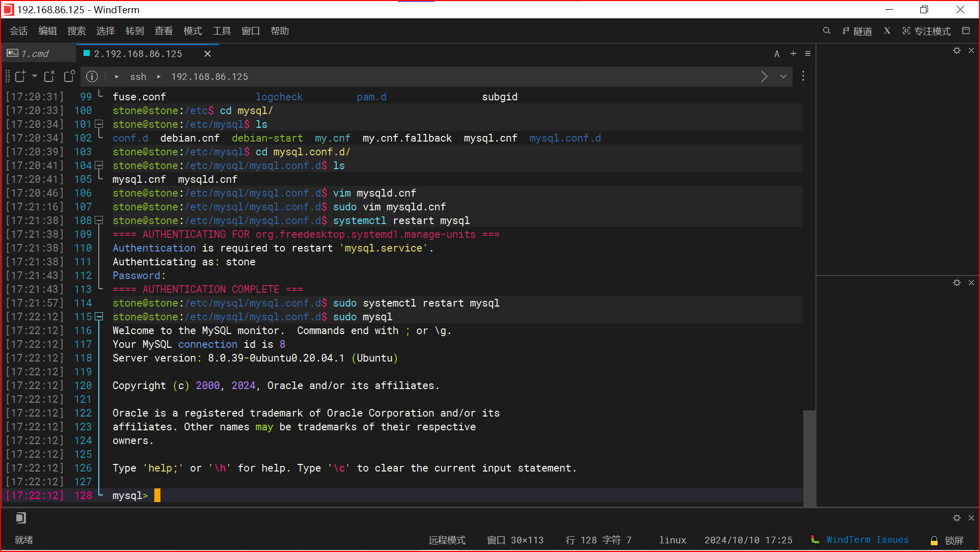Show session info with the (i) icon
This screenshot has width=980, height=552.
92,76
